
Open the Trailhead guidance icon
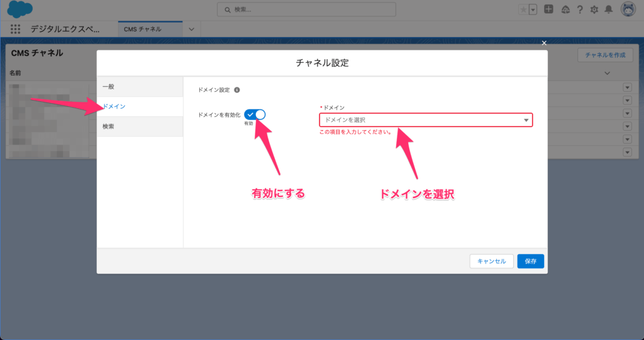(x=565, y=9)
